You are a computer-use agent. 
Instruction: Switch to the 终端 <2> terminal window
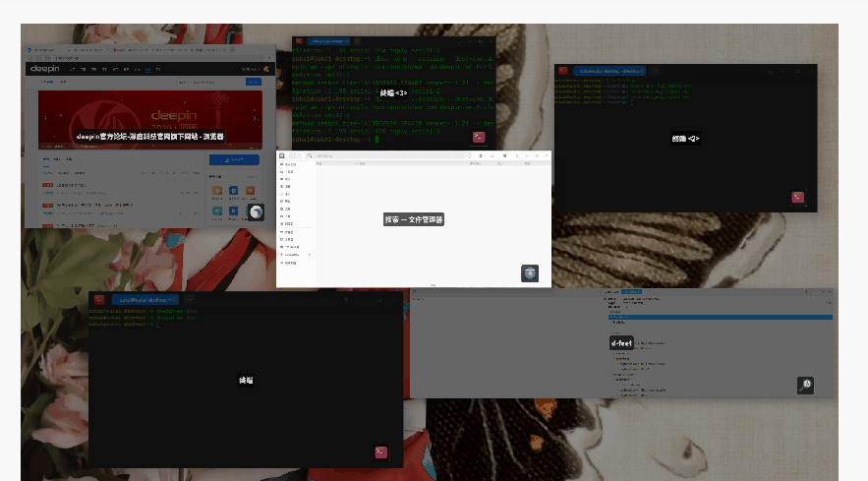pos(685,138)
